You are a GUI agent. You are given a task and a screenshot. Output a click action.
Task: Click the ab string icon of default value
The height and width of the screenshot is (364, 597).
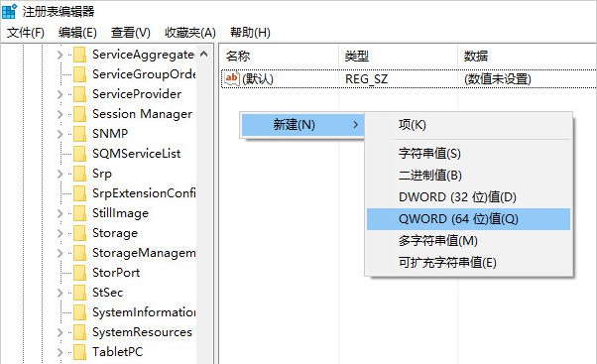pos(231,78)
